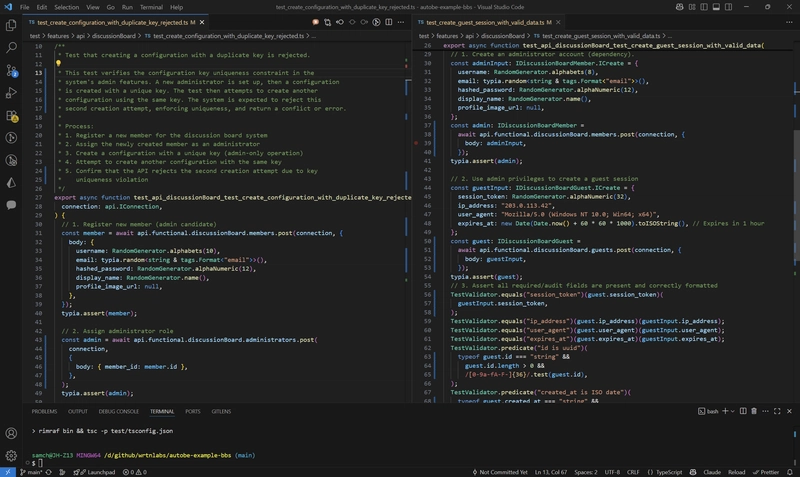Image resolution: width=800 pixels, height=477 pixels.
Task: Open the Search view in activity bar
Action: click(12, 48)
